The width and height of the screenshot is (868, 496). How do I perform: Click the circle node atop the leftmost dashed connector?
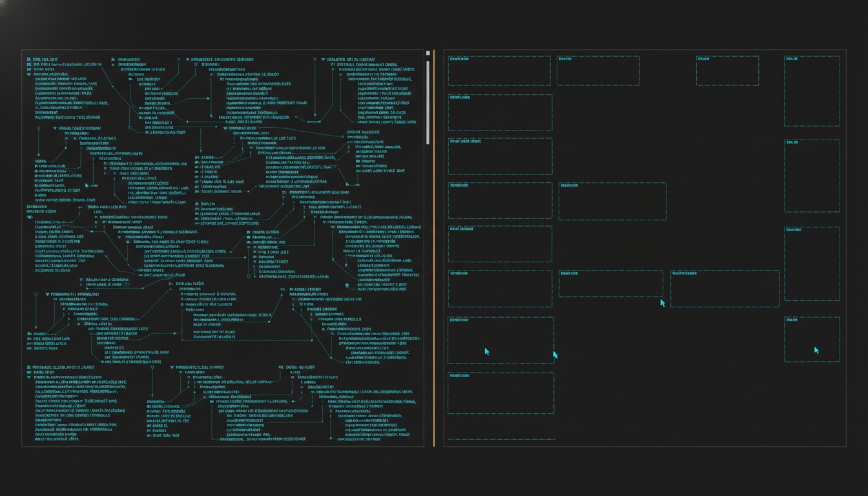tap(39, 129)
